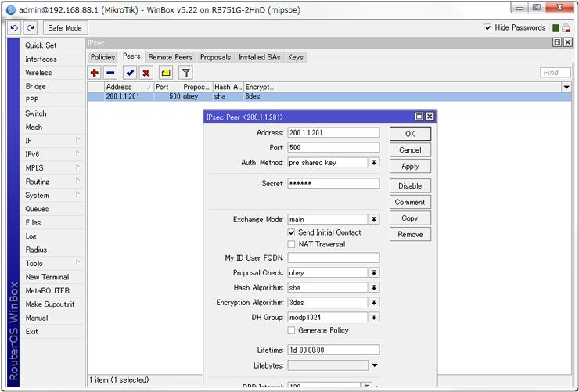The width and height of the screenshot is (579, 392).
Task: Click the Secret password field
Action: (x=333, y=183)
